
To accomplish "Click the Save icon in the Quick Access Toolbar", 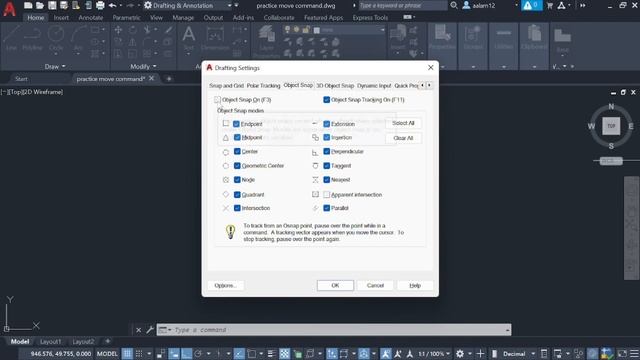I will [52, 5].
